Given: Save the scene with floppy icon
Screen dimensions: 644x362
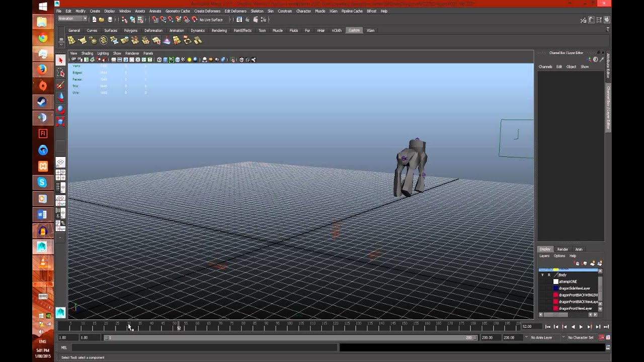Looking at the screenshot, I should (110, 20).
